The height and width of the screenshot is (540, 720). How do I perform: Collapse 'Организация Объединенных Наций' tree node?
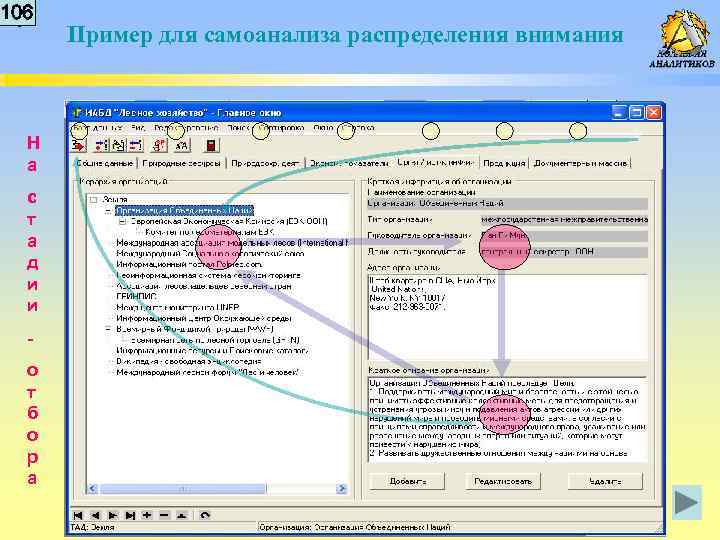[x=108, y=211]
